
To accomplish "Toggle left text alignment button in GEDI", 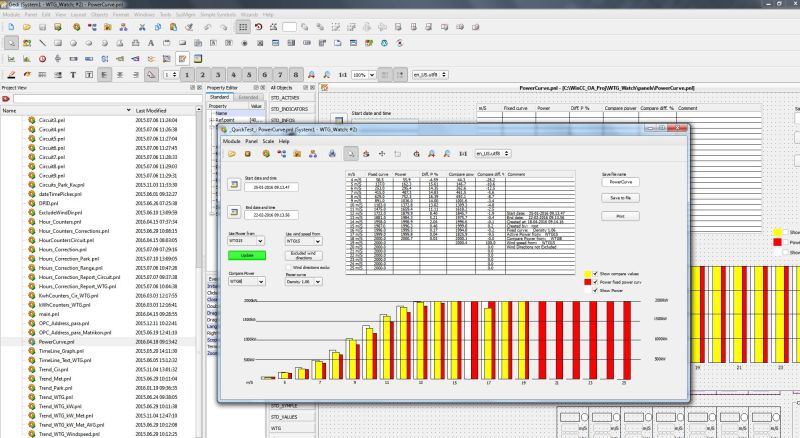I will pos(104,75).
